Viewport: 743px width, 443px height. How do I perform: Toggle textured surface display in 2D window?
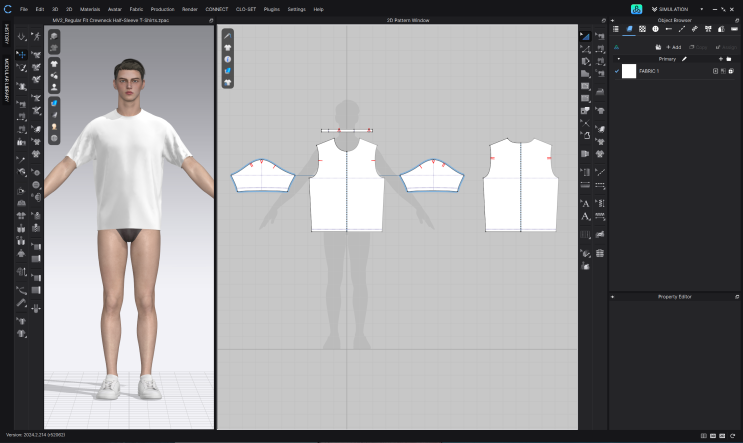[228, 72]
